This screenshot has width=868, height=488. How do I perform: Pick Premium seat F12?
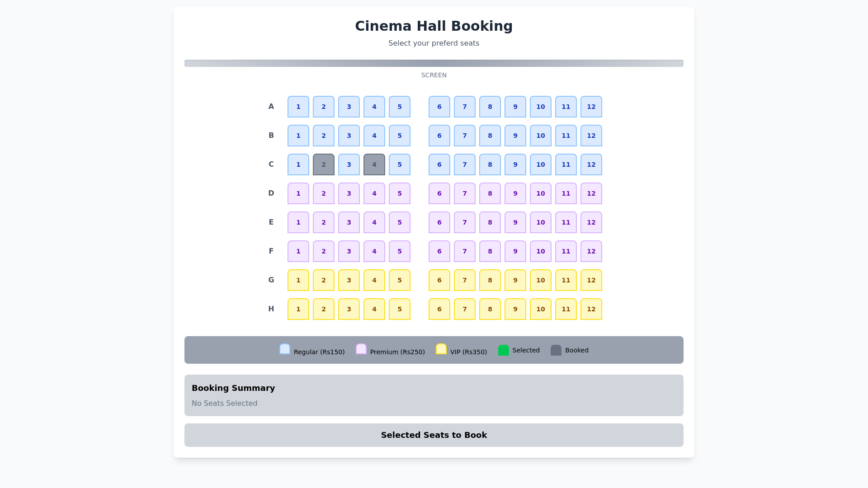(591, 251)
